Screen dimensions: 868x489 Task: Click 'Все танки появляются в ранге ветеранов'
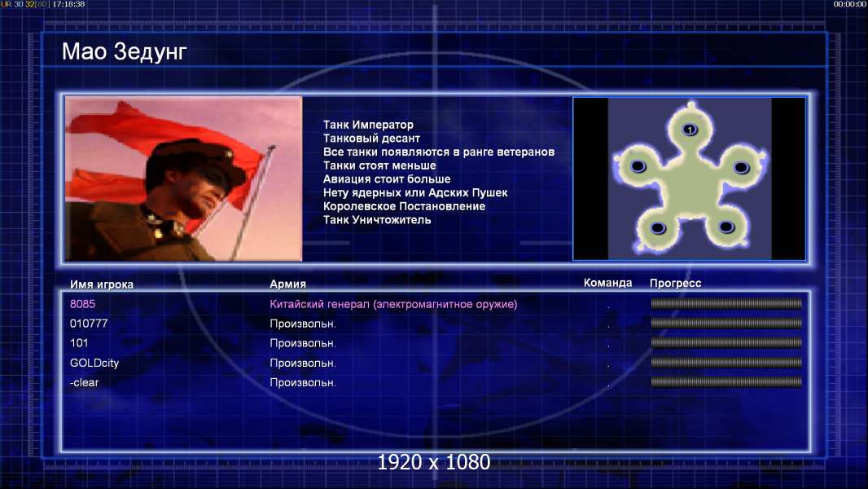(438, 152)
